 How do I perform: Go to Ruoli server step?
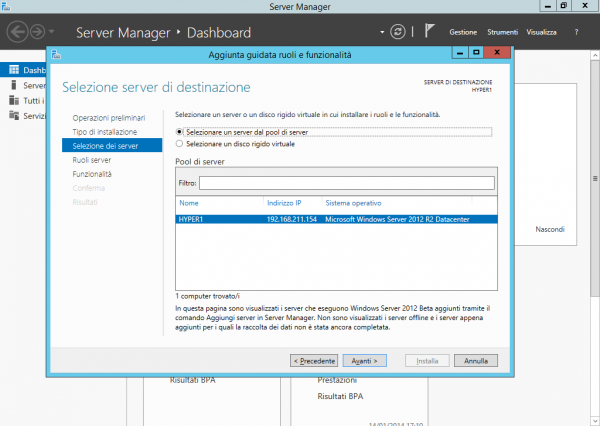pyautogui.click(x=91, y=160)
